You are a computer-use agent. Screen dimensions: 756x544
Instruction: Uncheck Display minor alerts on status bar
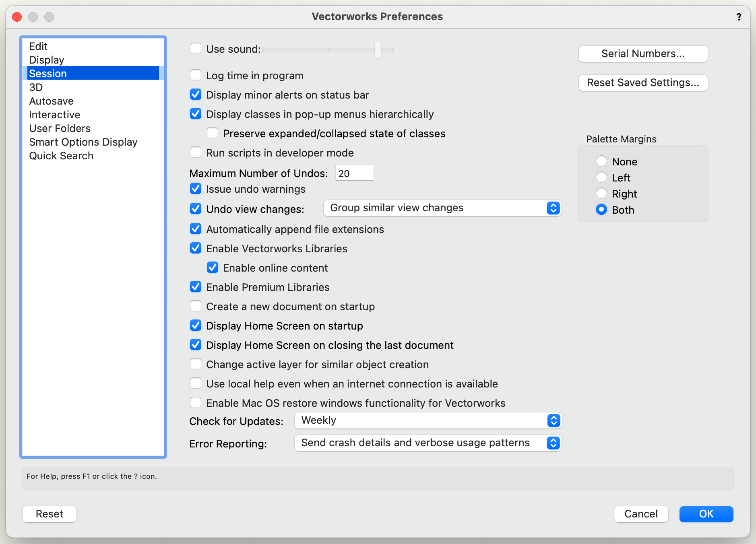click(x=196, y=95)
